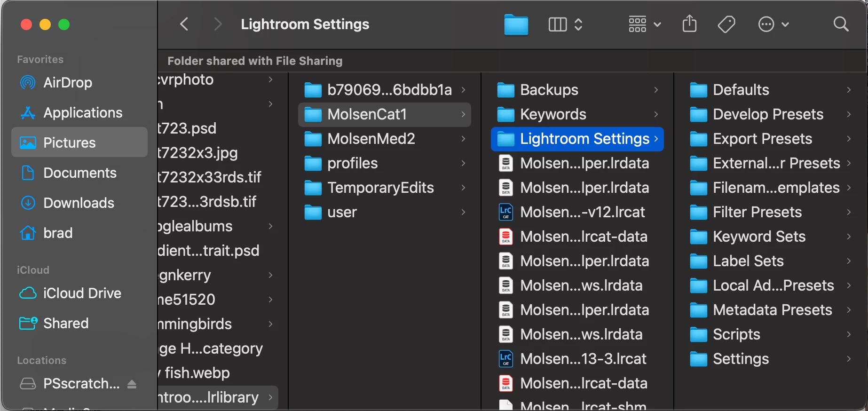The width and height of the screenshot is (868, 411).
Task: Expand the Scripts folder chevron
Action: pos(849,334)
